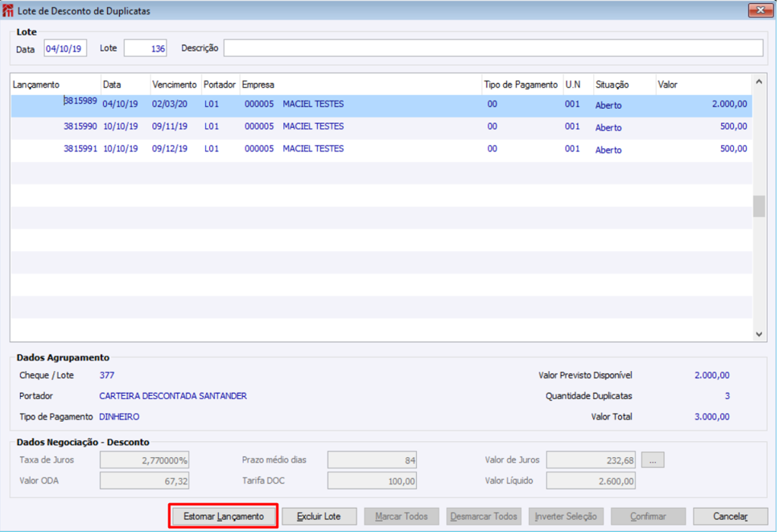Sort by the Vencimento column header
Screen dimensions: 779x532
coord(175,85)
